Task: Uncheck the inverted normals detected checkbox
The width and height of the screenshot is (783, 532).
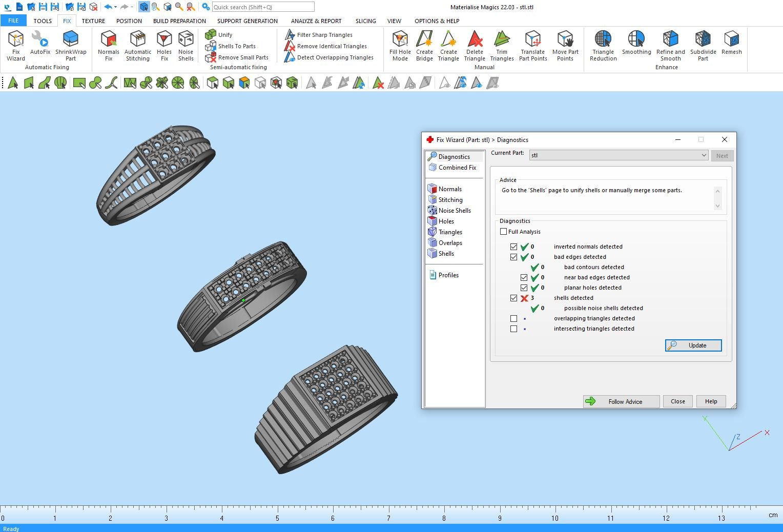Action: (514, 247)
